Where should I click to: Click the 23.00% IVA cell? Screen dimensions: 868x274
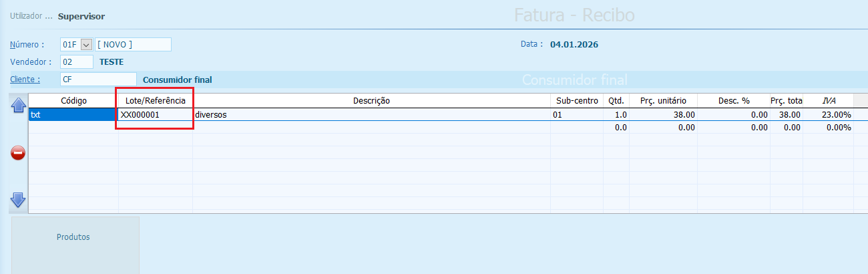click(x=828, y=115)
